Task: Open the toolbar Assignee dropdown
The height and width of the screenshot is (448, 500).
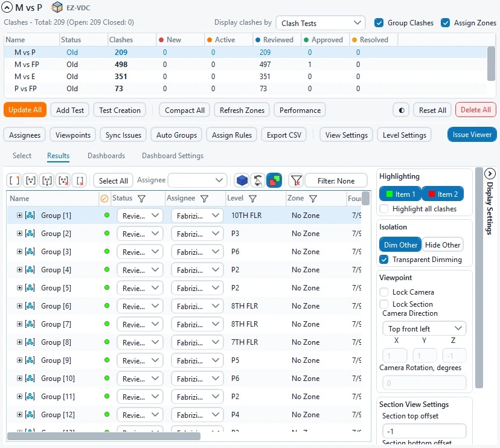Action: [x=197, y=181]
